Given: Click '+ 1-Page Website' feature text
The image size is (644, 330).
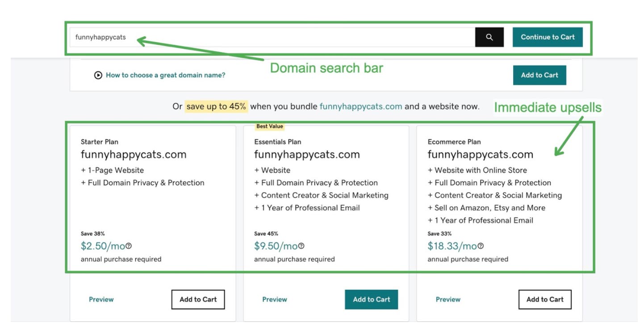Looking at the screenshot, I should 113,170.
